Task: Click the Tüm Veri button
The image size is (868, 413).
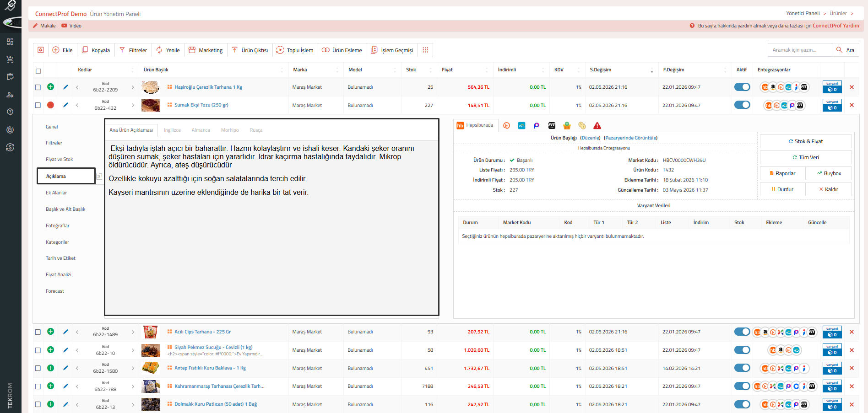Action: 806,157
